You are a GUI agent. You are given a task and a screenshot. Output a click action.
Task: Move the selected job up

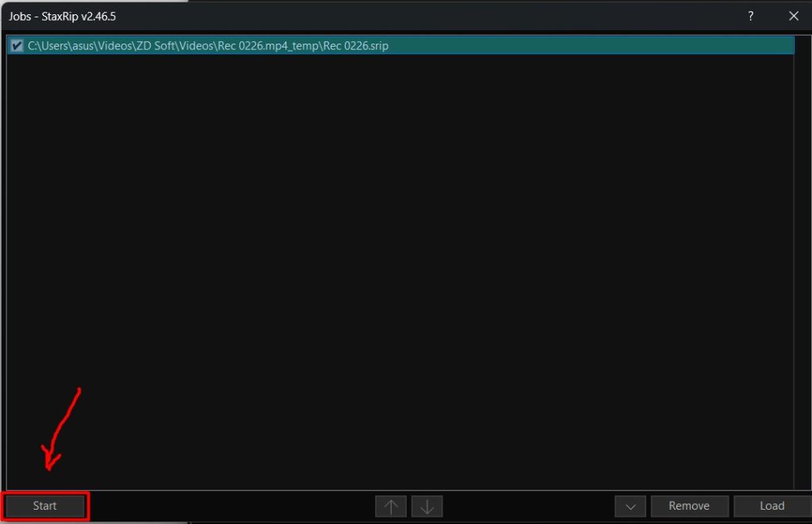pos(391,506)
